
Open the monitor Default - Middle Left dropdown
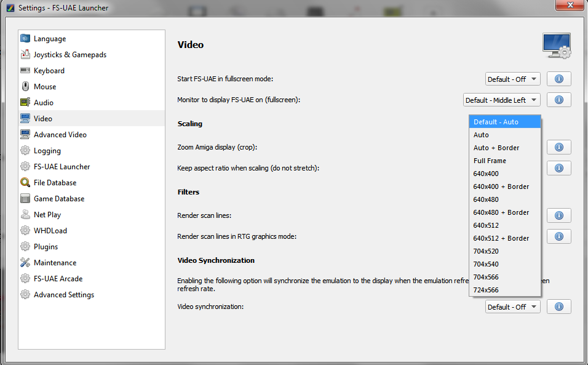tap(501, 100)
